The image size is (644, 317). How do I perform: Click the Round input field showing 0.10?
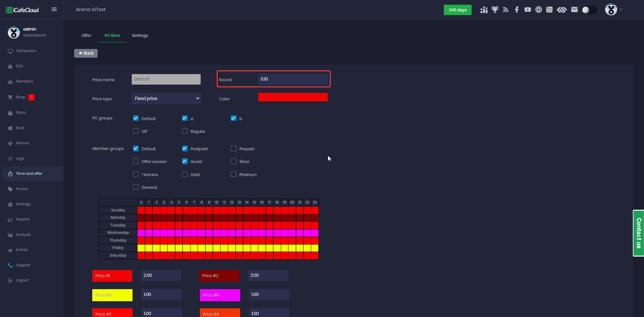tap(293, 79)
